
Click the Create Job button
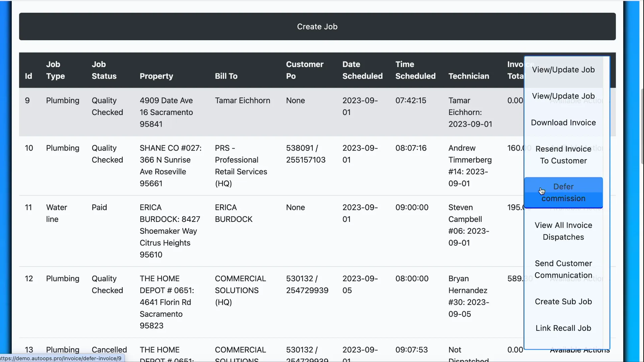(317, 26)
